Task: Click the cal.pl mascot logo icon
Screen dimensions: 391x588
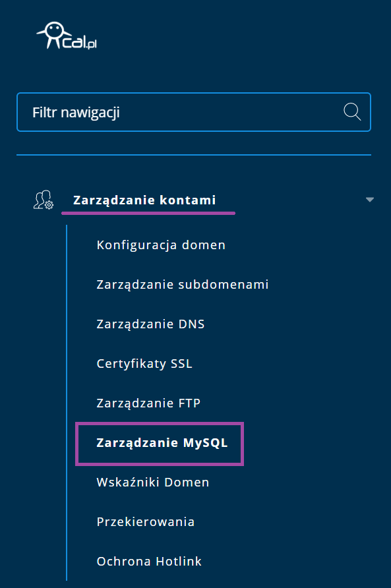Action: click(x=53, y=35)
